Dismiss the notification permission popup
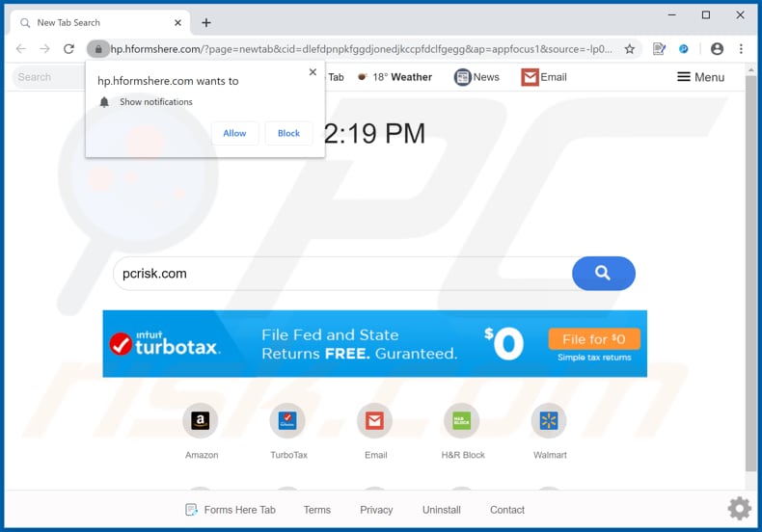 tap(313, 72)
